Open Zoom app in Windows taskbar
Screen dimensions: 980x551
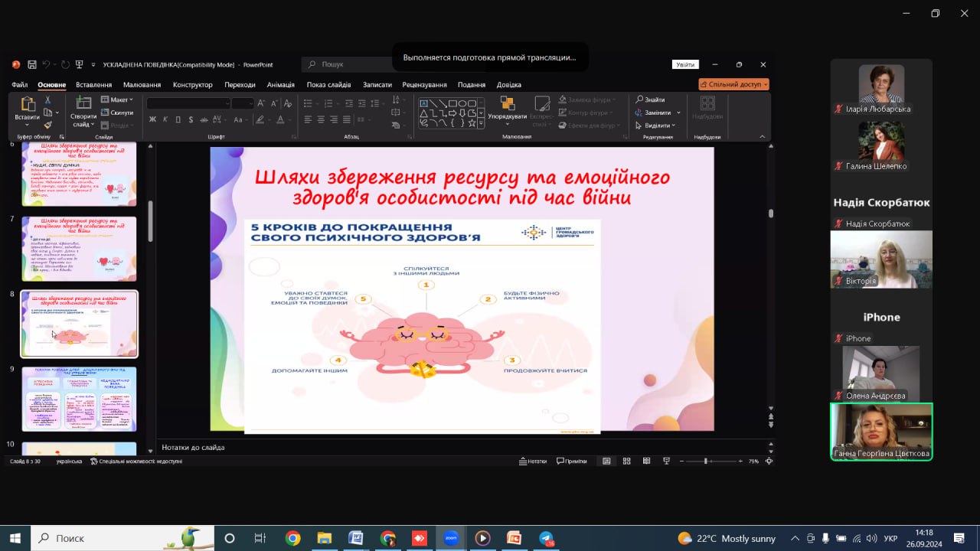click(x=451, y=538)
